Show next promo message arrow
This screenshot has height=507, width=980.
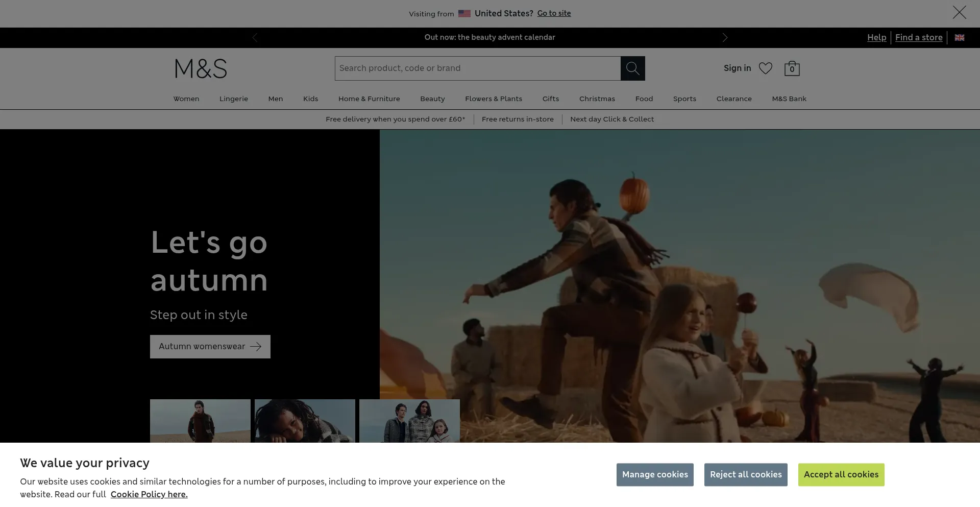[725, 38]
